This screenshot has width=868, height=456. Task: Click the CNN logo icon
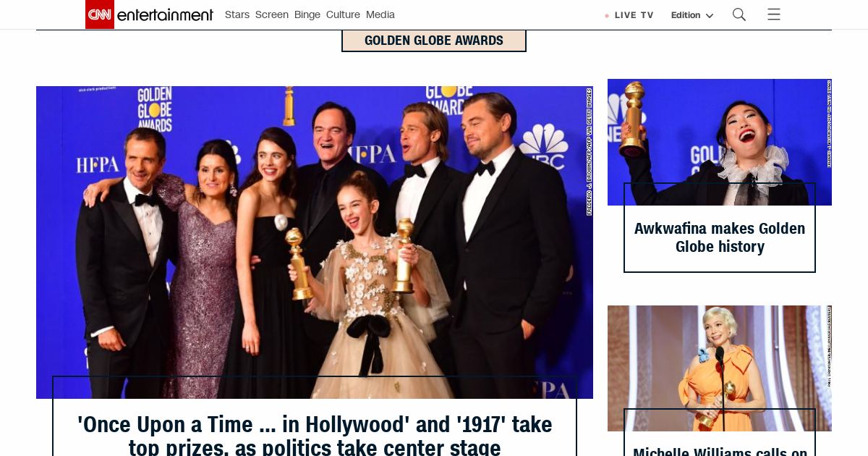(100, 14)
